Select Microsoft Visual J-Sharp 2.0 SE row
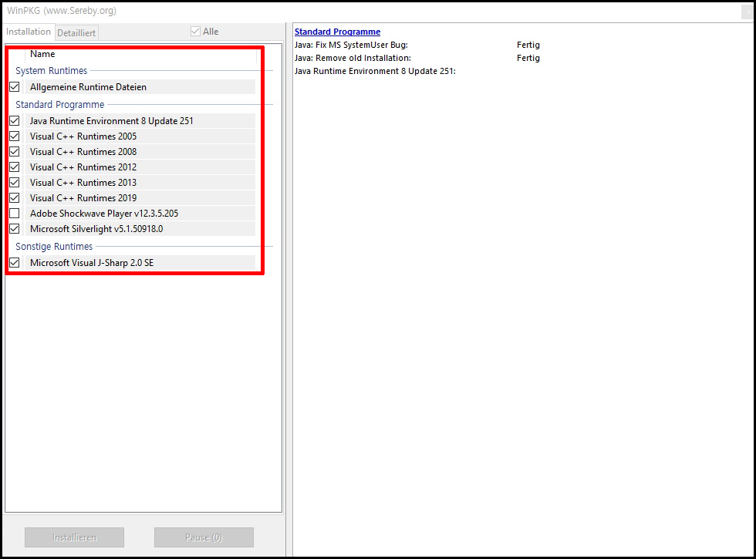 140,263
